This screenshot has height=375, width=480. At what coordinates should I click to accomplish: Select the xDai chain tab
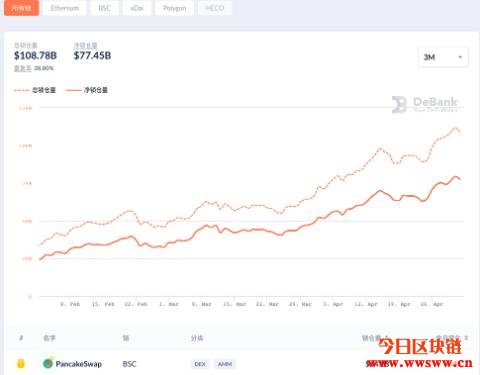pyautogui.click(x=137, y=8)
